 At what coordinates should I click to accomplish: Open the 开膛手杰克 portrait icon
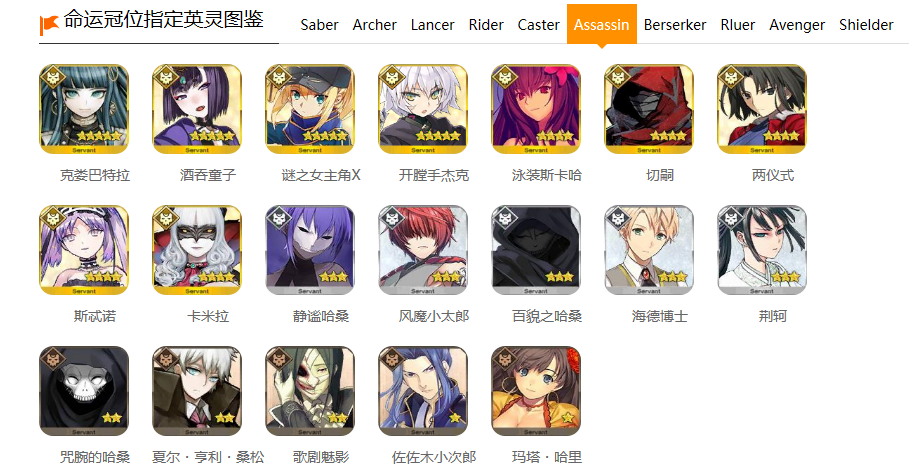(x=423, y=109)
